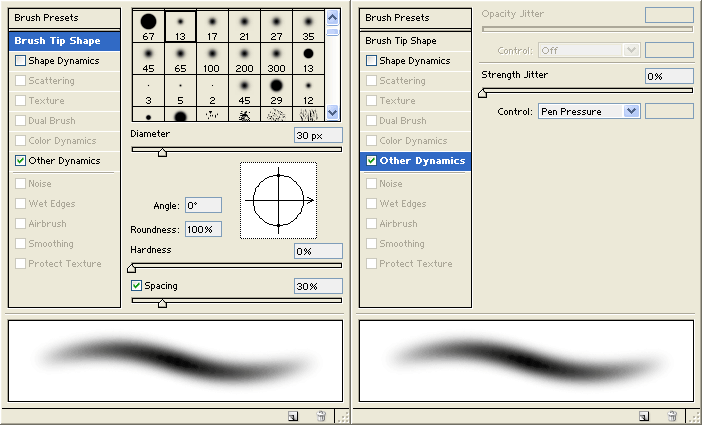Select the hard round 67 brush preset
The image size is (702, 425).
pyautogui.click(x=149, y=26)
